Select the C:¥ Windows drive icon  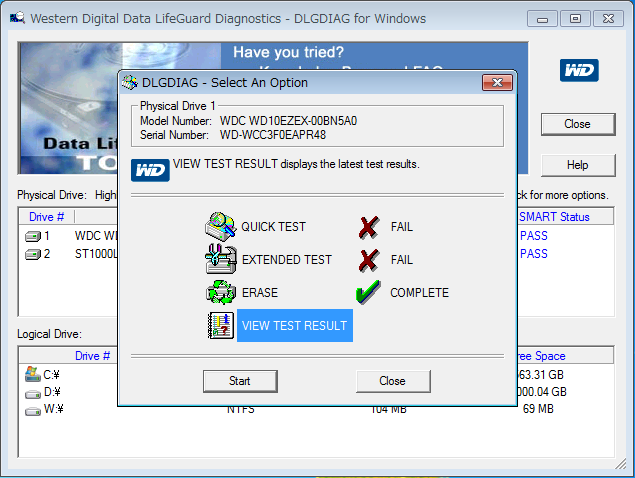tap(32, 374)
